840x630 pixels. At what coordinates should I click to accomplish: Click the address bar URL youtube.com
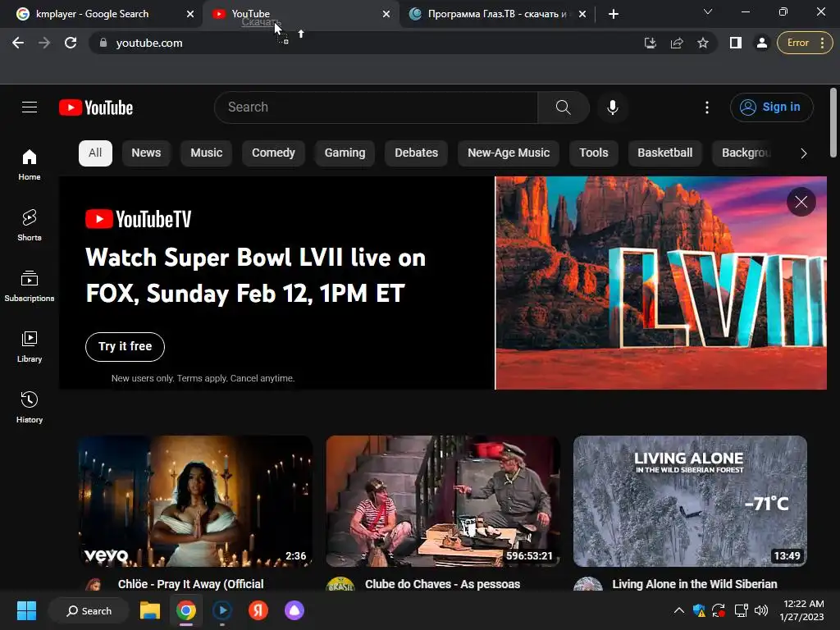[149, 43]
